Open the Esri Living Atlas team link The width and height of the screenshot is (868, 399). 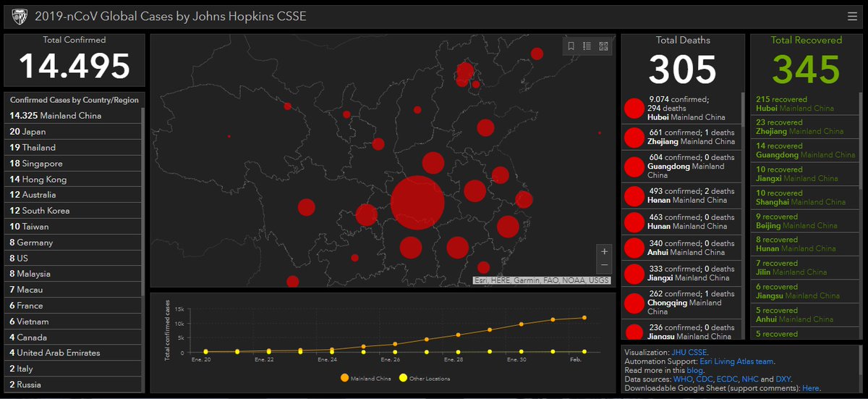pyautogui.click(x=737, y=361)
